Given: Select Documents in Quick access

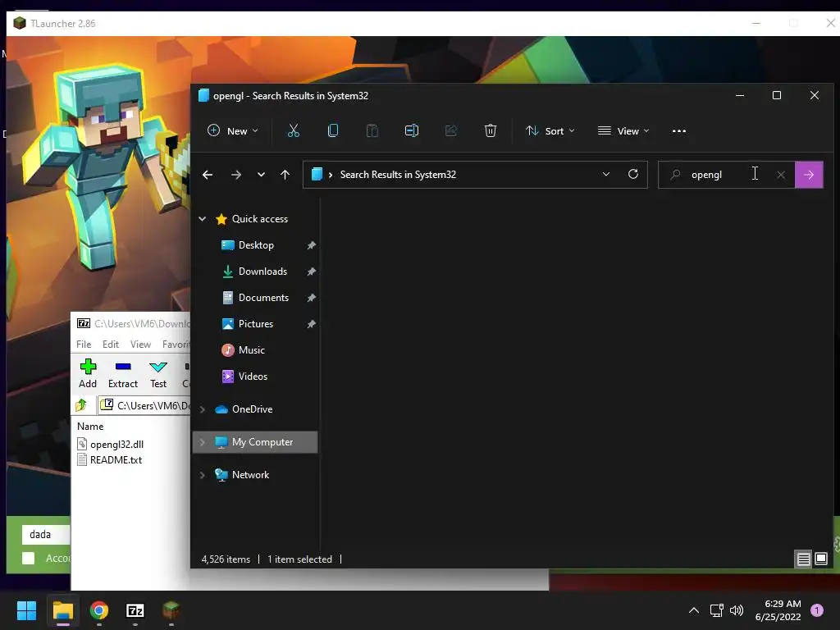Looking at the screenshot, I should tap(263, 297).
